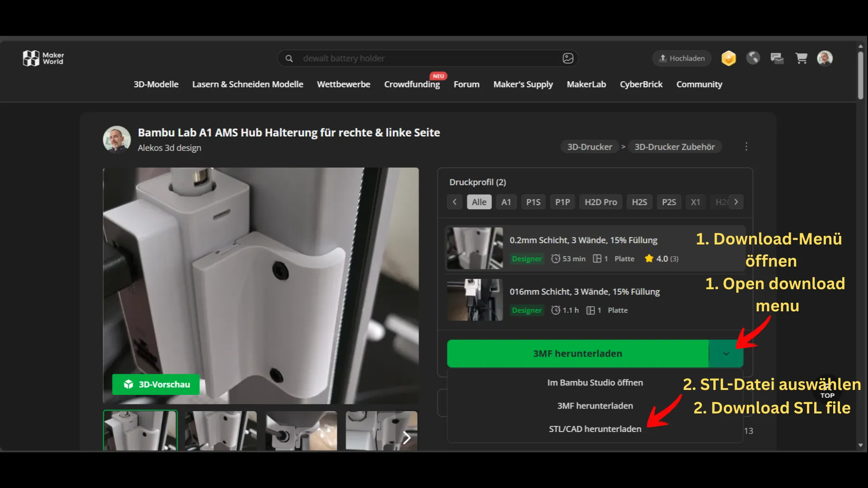The height and width of the screenshot is (488, 868).
Task: Select the Alle printer filter tab
Action: [x=479, y=202]
